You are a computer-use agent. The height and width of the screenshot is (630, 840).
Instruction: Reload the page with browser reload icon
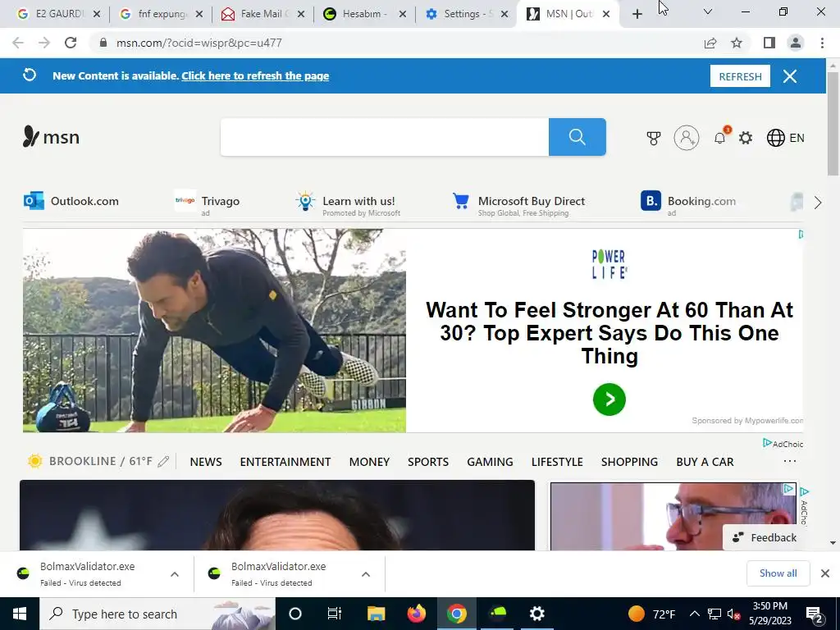(71, 43)
